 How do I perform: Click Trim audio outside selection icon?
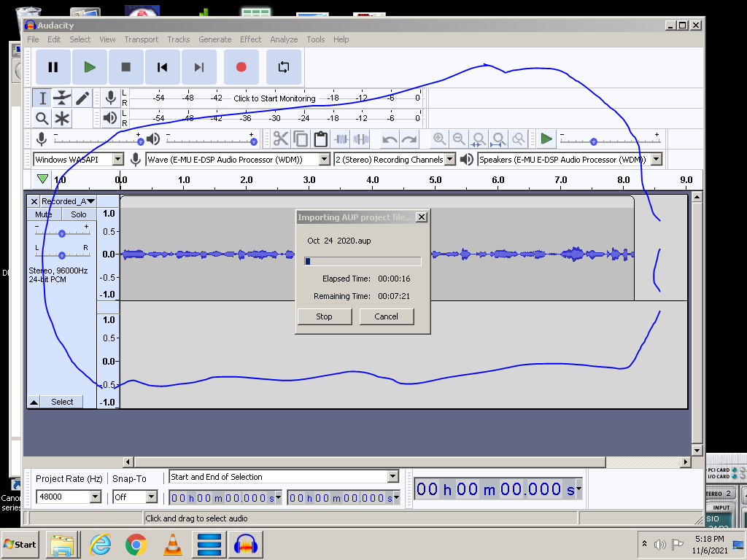(x=341, y=139)
